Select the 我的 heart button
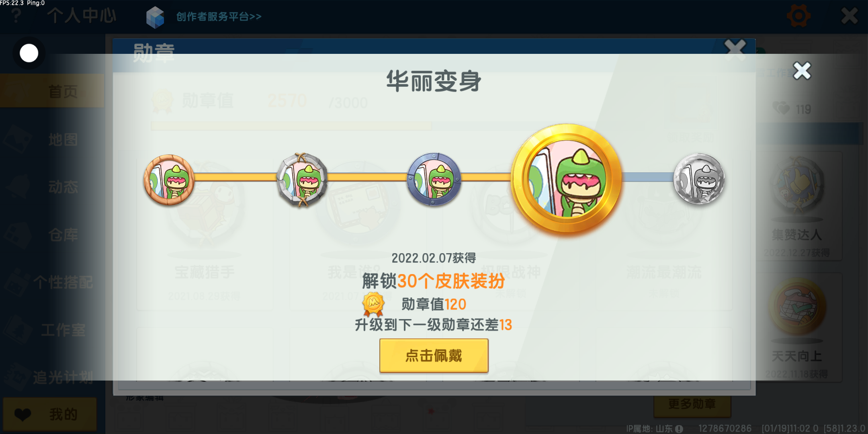Screen dimensions: 868x434 click(50, 414)
